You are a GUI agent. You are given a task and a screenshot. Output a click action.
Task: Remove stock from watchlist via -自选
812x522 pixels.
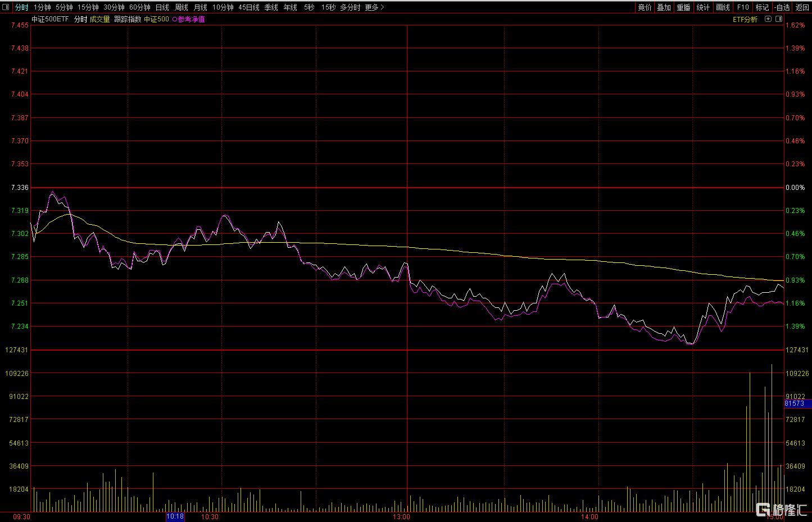tap(782, 7)
